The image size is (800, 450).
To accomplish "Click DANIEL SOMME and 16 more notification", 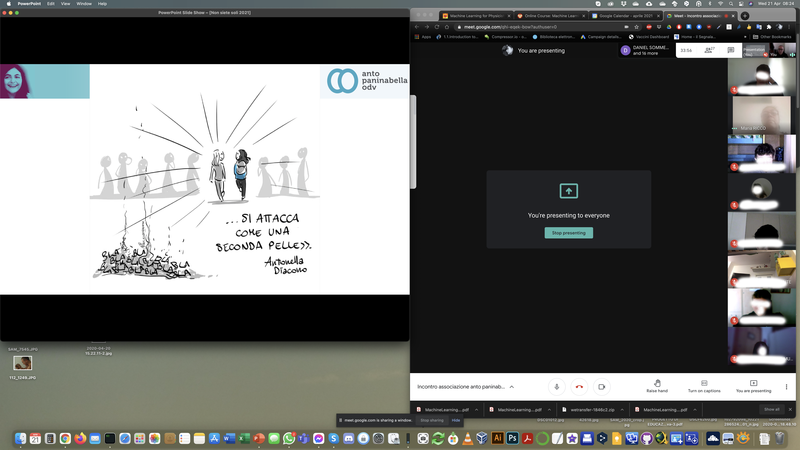I will coord(645,50).
